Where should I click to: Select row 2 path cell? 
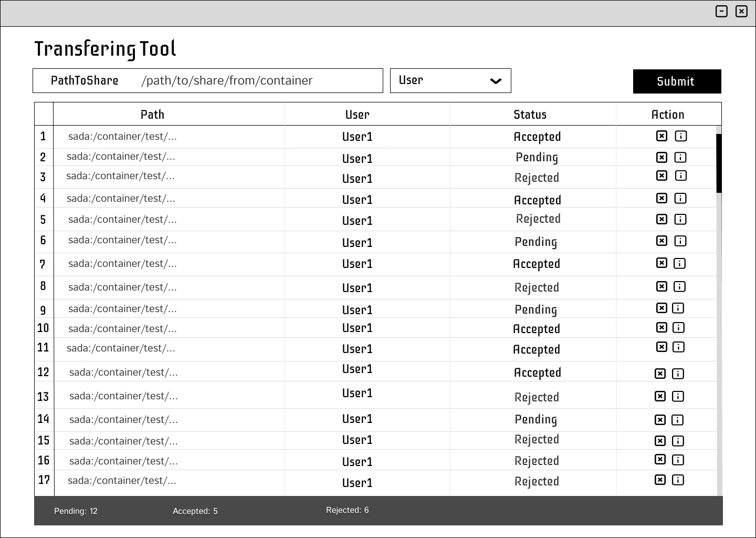(x=121, y=157)
